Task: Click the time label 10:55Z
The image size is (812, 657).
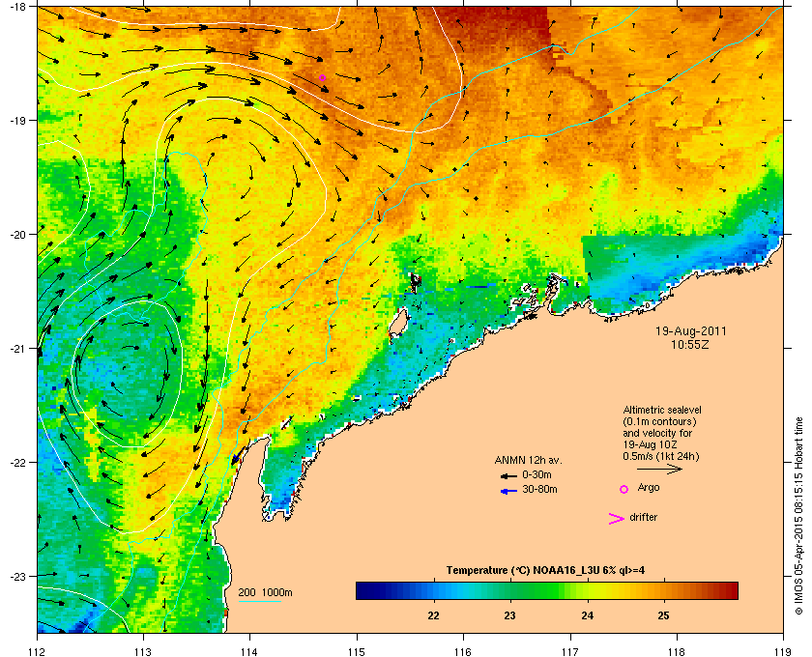Action: [x=690, y=344]
